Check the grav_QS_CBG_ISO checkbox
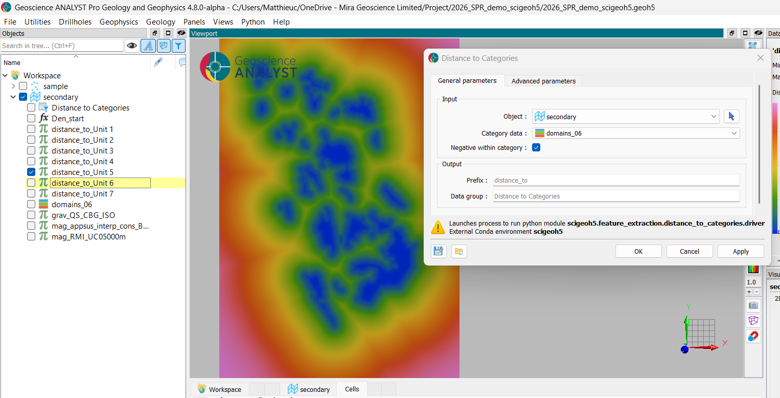The image size is (780, 398). click(x=31, y=215)
